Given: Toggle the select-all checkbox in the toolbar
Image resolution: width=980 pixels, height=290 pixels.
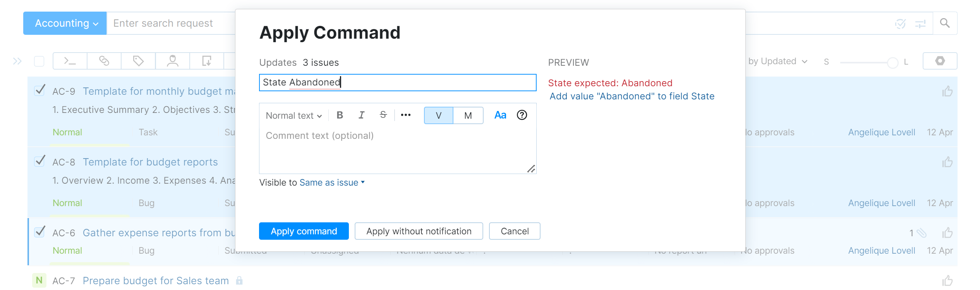Looking at the screenshot, I should point(39,61).
